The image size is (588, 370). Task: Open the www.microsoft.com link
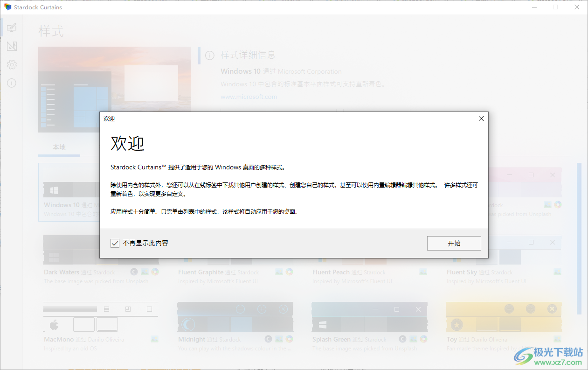pos(249,97)
